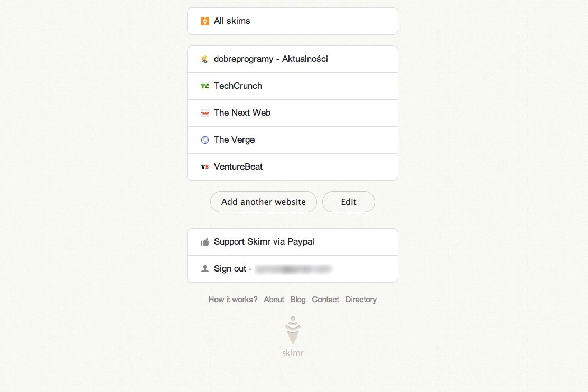This screenshot has height=392, width=588.
Task: Click The Verge globe icon
Action: tap(205, 140)
